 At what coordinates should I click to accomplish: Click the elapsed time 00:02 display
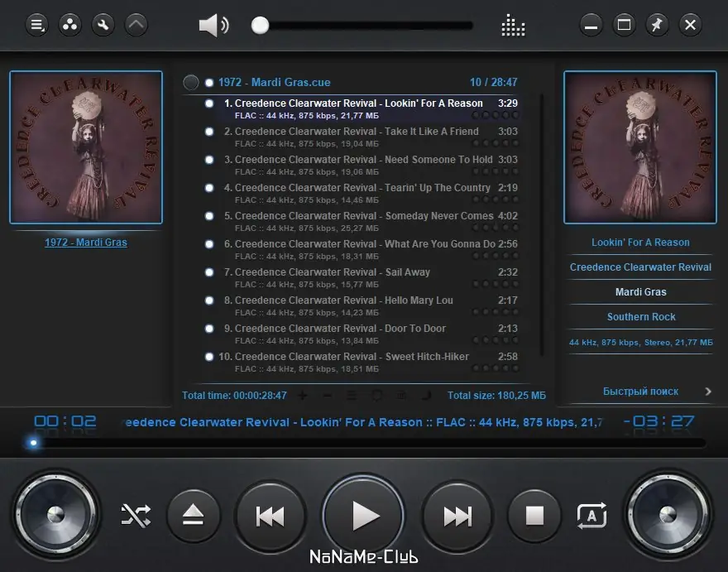pyautogui.click(x=65, y=421)
